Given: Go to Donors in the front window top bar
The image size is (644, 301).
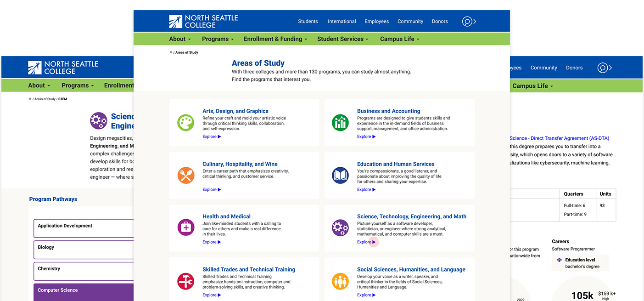Looking at the screenshot, I should (440, 22).
